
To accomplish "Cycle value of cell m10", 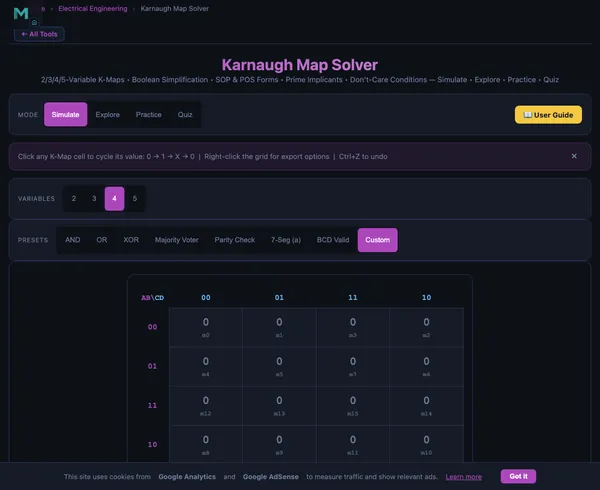I will pyautogui.click(x=426, y=444).
